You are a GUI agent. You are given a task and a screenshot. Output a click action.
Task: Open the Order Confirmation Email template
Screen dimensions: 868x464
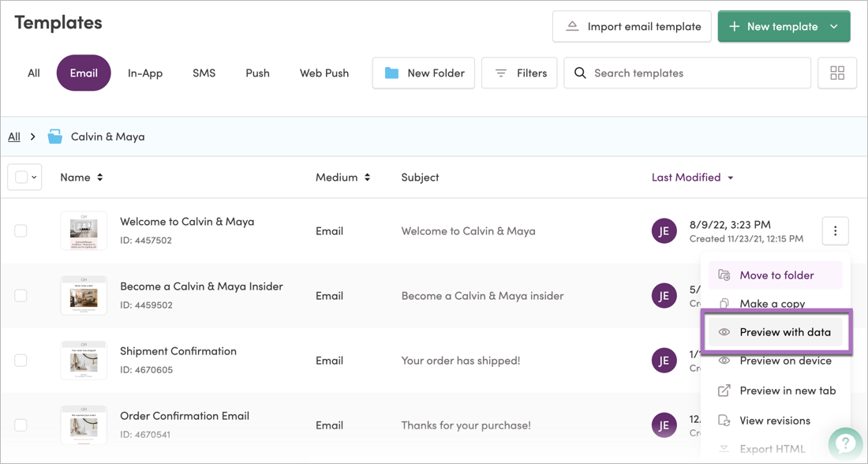(185, 416)
